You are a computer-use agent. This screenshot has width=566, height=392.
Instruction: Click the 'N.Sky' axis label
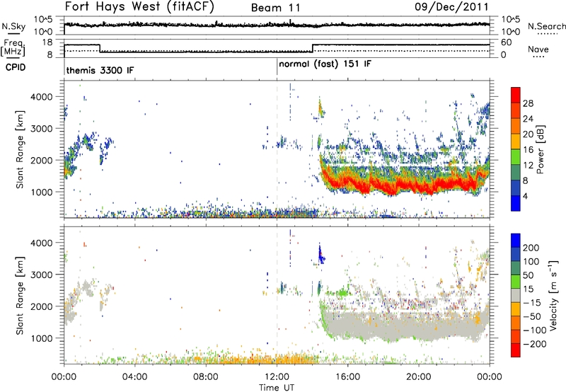[x=13, y=26]
